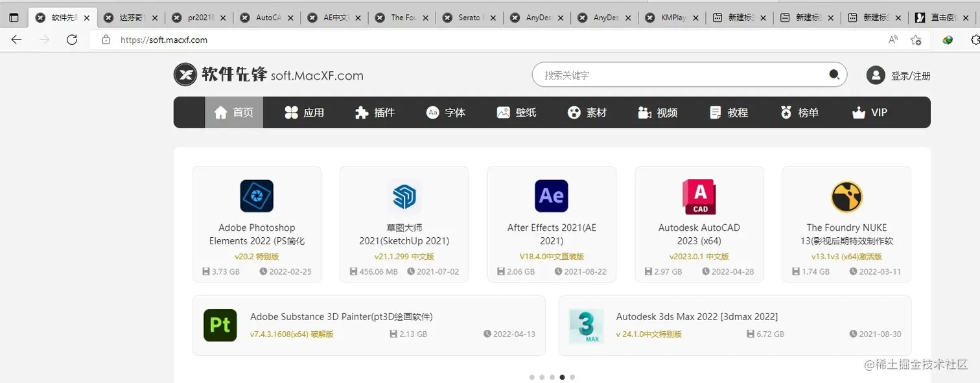This screenshot has width=980, height=383.
Task: Switch to the KMPlay browser tab
Action: (x=671, y=18)
